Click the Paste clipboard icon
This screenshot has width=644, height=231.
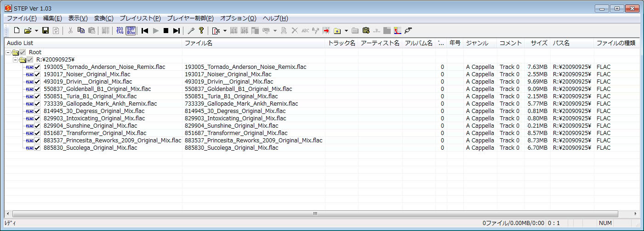(92, 31)
